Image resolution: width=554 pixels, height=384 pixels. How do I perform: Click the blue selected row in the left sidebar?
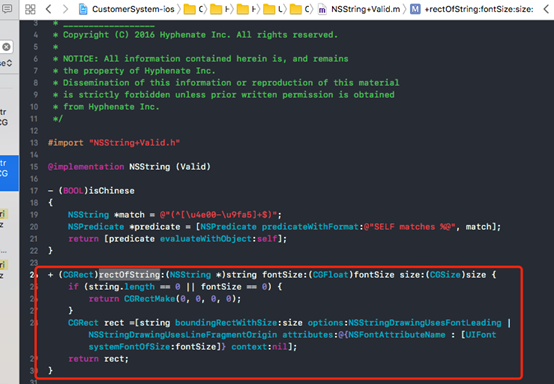click(9, 173)
